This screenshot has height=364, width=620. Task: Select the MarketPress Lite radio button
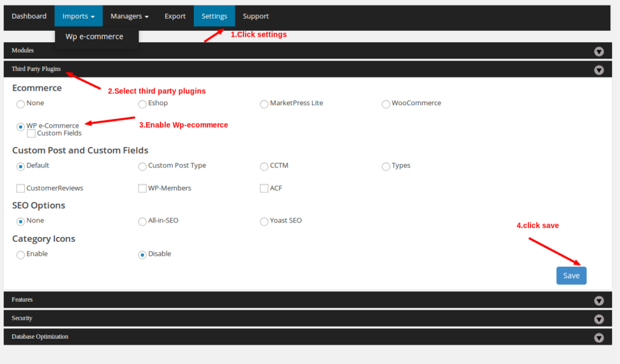pyautogui.click(x=264, y=104)
